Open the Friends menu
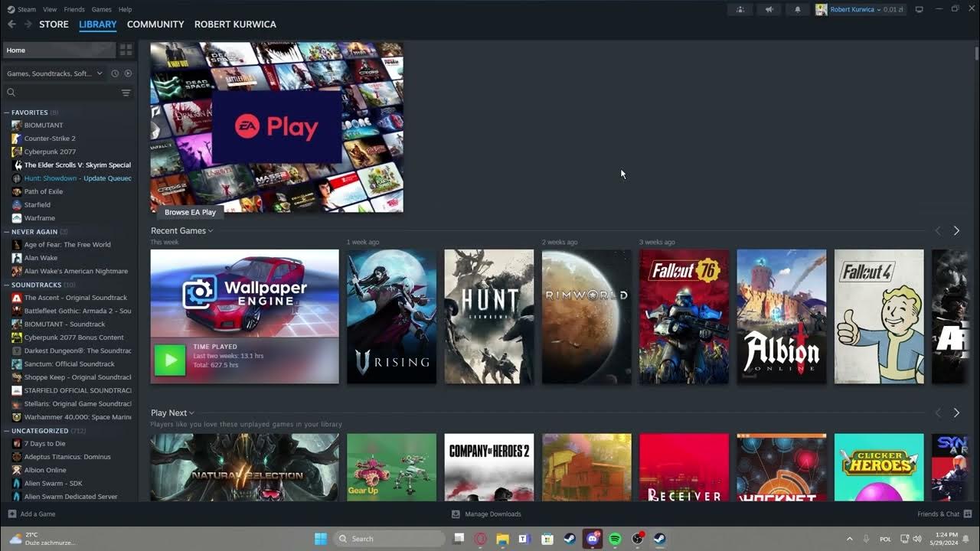The height and width of the screenshot is (551, 980). coord(74,9)
